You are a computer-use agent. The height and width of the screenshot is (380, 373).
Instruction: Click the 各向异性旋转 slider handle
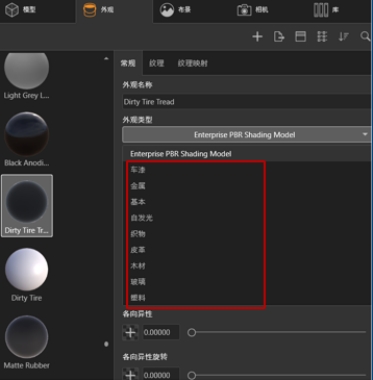(x=191, y=375)
